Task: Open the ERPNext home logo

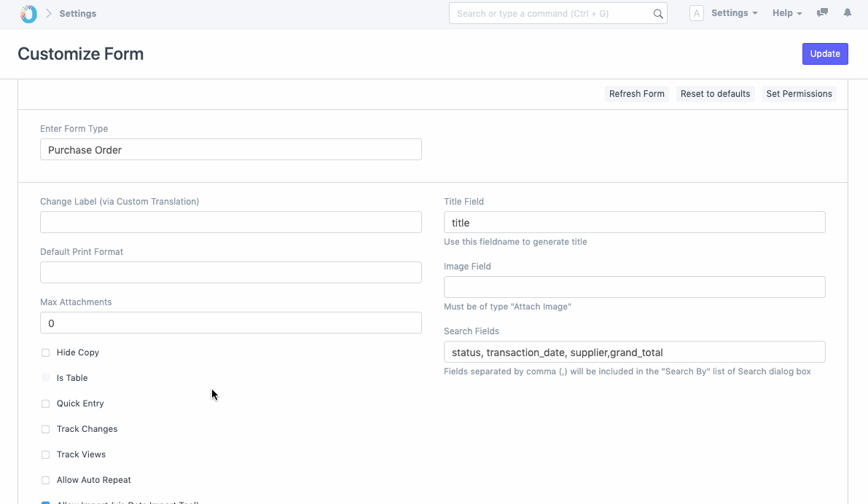Action: [x=27, y=13]
